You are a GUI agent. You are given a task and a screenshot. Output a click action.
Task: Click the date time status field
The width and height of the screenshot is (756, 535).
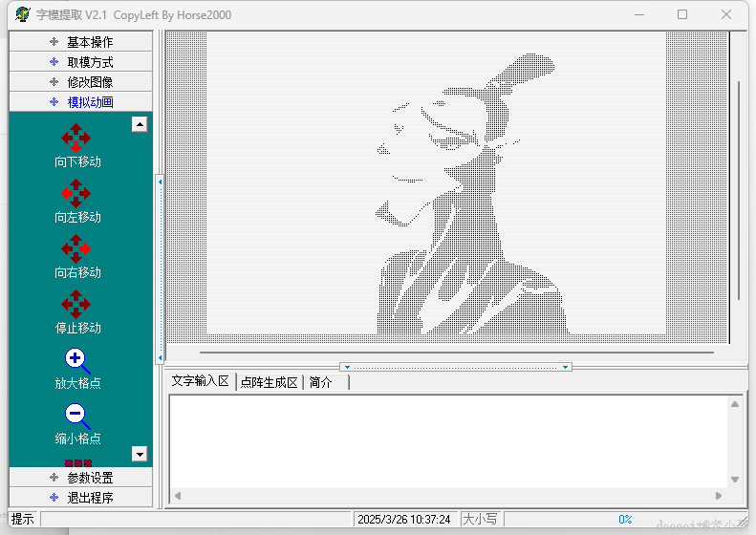click(x=404, y=519)
